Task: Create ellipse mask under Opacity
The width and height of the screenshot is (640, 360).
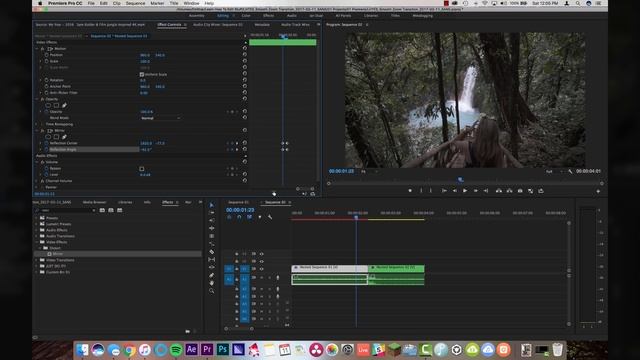Action: [x=48, y=105]
